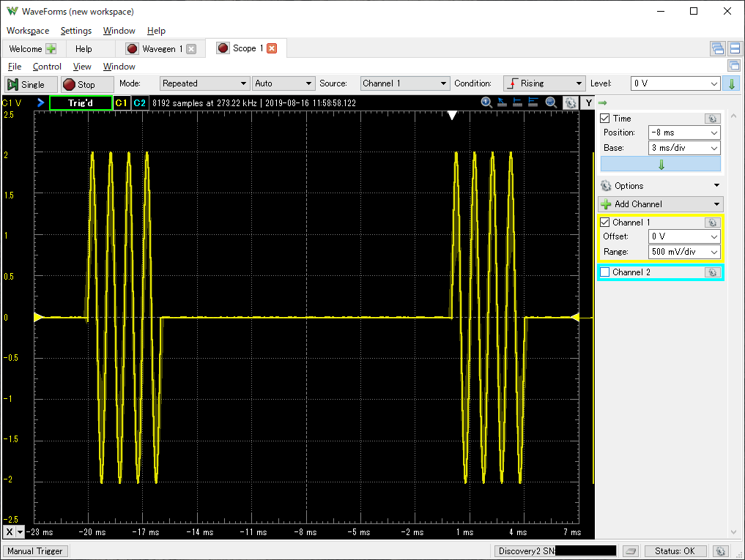Open the Channel 1 Offset dropdown

pos(684,236)
